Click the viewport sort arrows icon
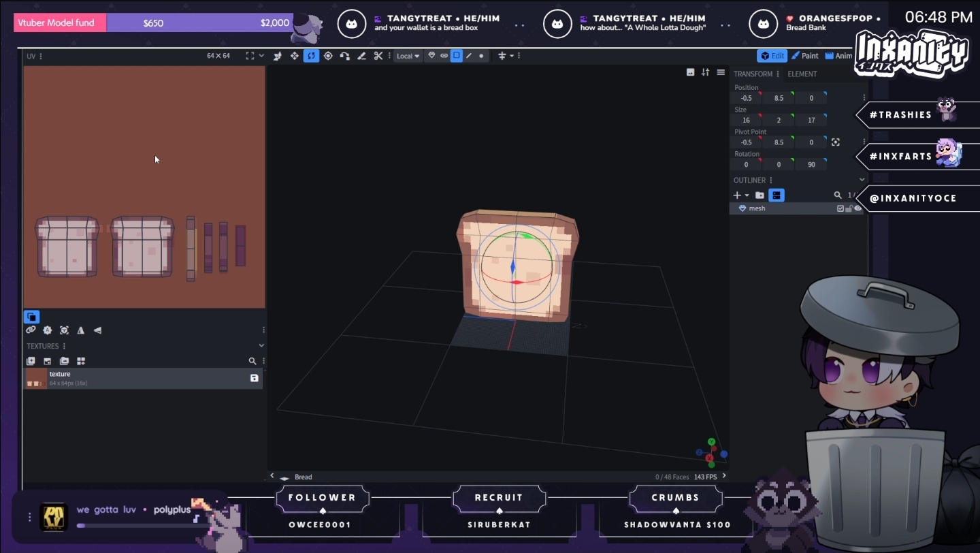 pos(706,72)
